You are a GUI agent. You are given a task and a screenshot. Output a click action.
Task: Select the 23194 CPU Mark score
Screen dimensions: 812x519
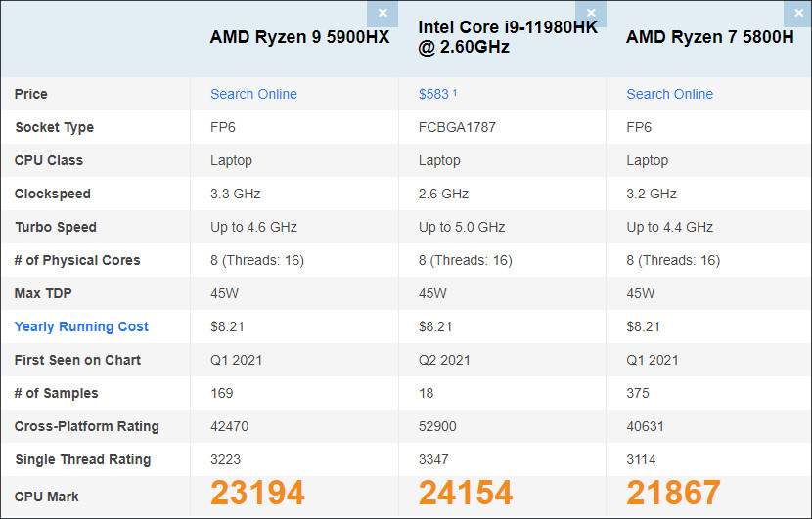click(x=257, y=493)
